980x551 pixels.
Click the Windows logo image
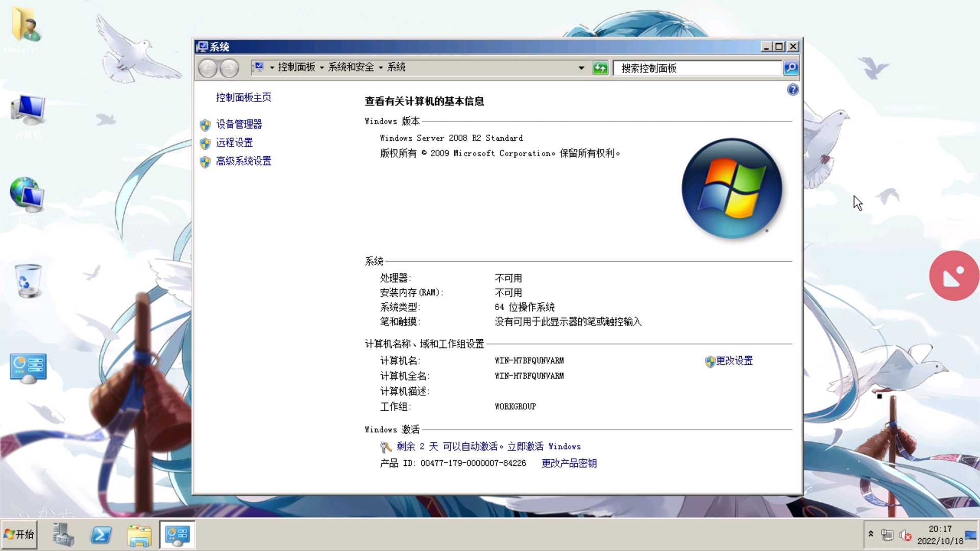pos(732,188)
